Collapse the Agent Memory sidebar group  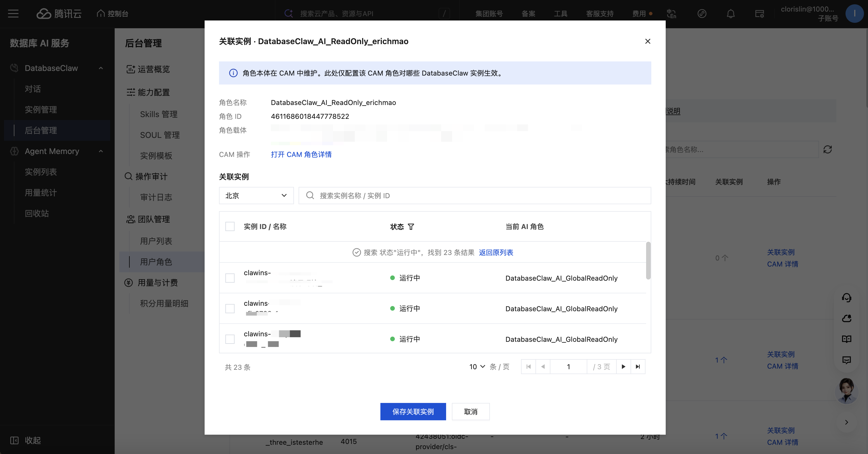coord(101,151)
